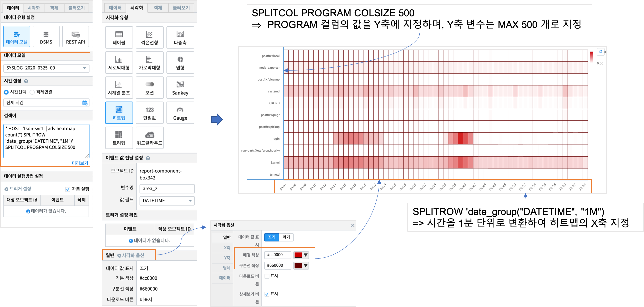644x307 pixels.
Task: Choose the Sankey diagram type
Action: coord(180,88)
